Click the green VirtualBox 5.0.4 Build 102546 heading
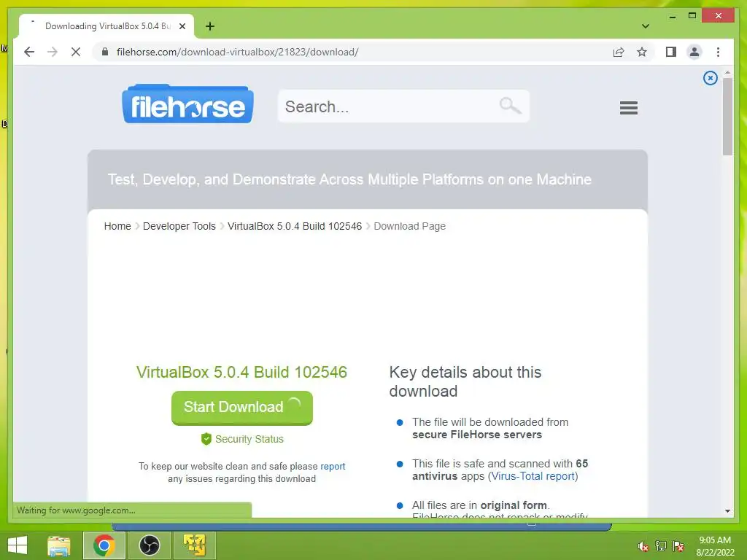747x560 pixels. click(241, 372)
